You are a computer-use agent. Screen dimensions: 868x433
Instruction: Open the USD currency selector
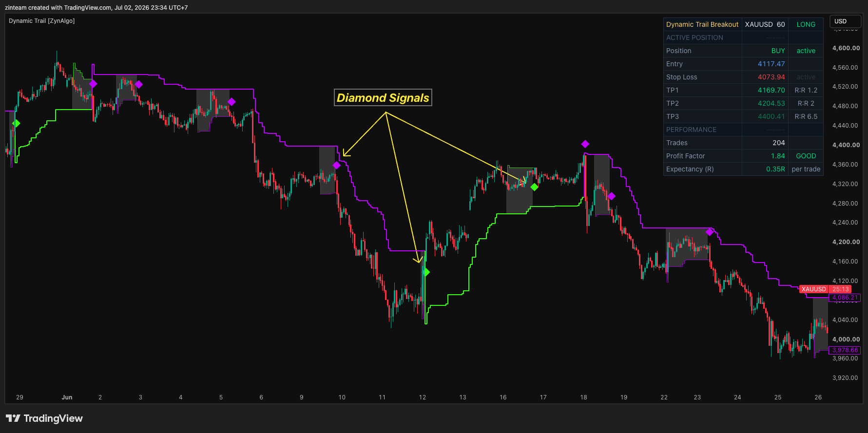(845, 21)
